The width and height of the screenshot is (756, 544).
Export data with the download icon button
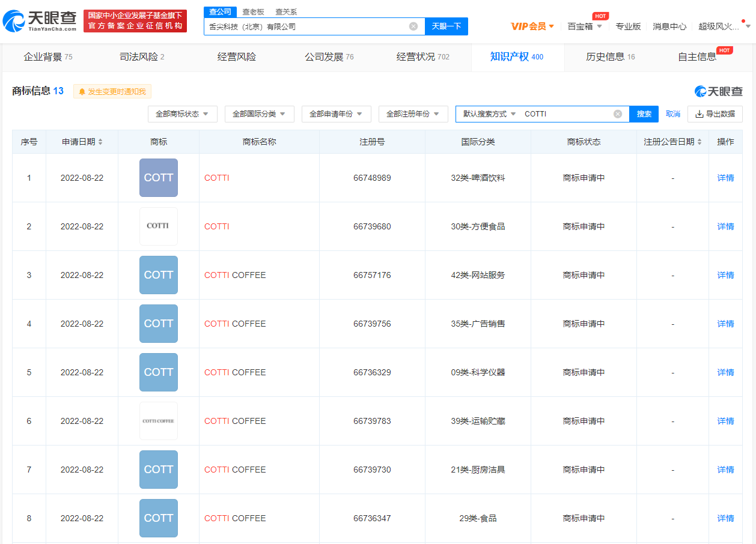point(715,114)
